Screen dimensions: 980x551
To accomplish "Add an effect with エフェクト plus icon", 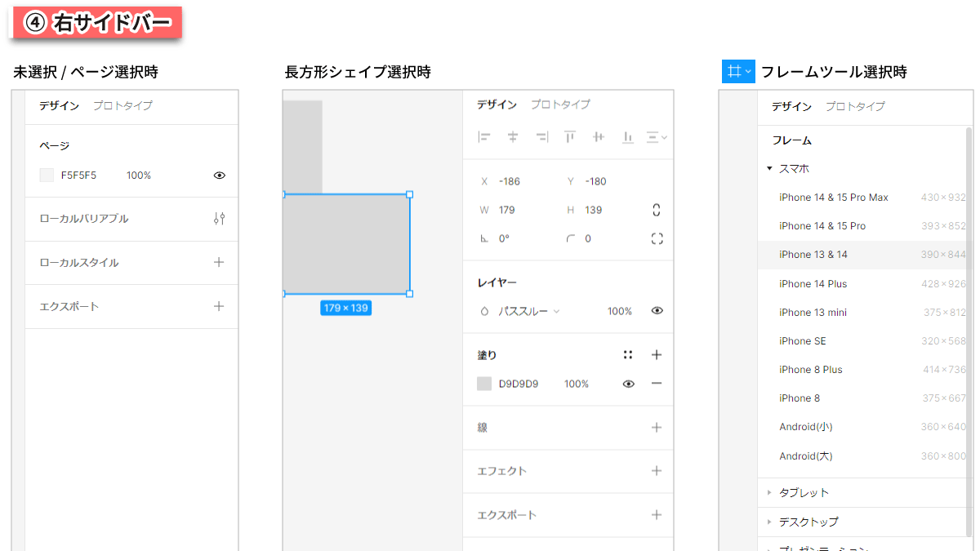I will pos(657,471).
